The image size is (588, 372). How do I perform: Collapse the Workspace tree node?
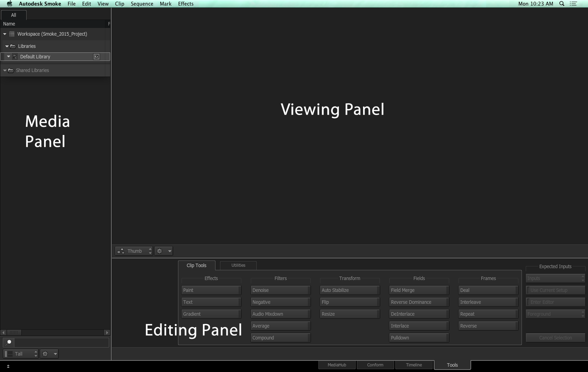pos(5,34)
